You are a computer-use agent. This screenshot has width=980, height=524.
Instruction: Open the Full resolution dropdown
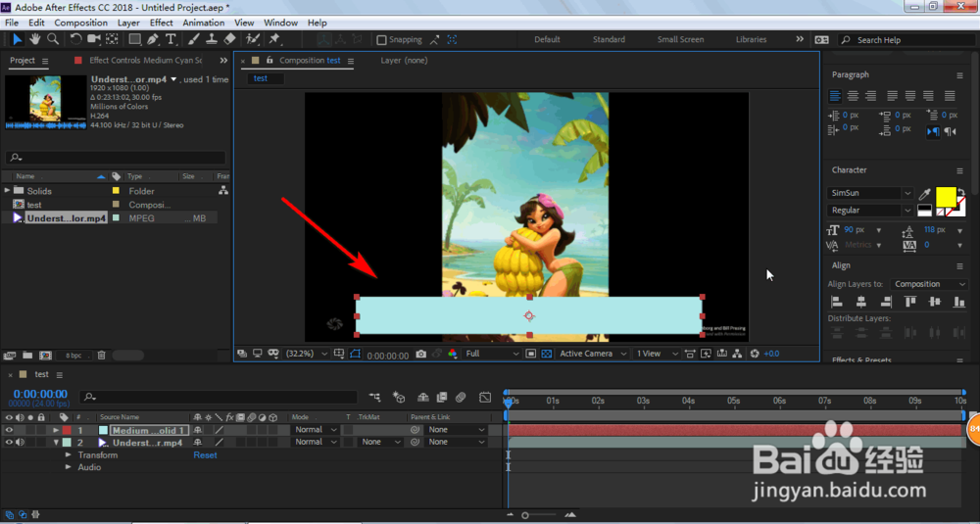[492, 354]
